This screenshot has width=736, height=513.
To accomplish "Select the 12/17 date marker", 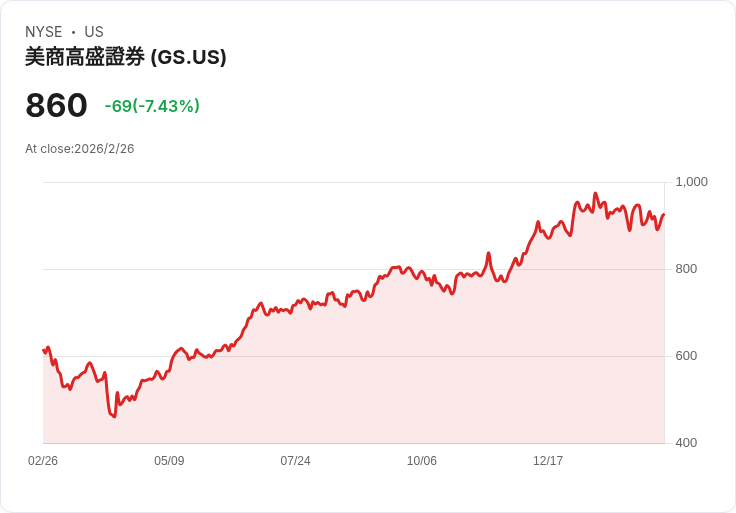I will [548, 461].
